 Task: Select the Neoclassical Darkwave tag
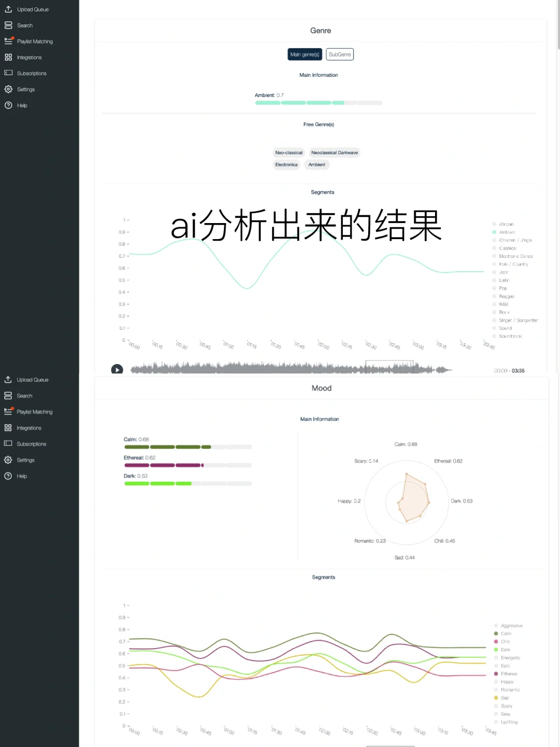334,152
